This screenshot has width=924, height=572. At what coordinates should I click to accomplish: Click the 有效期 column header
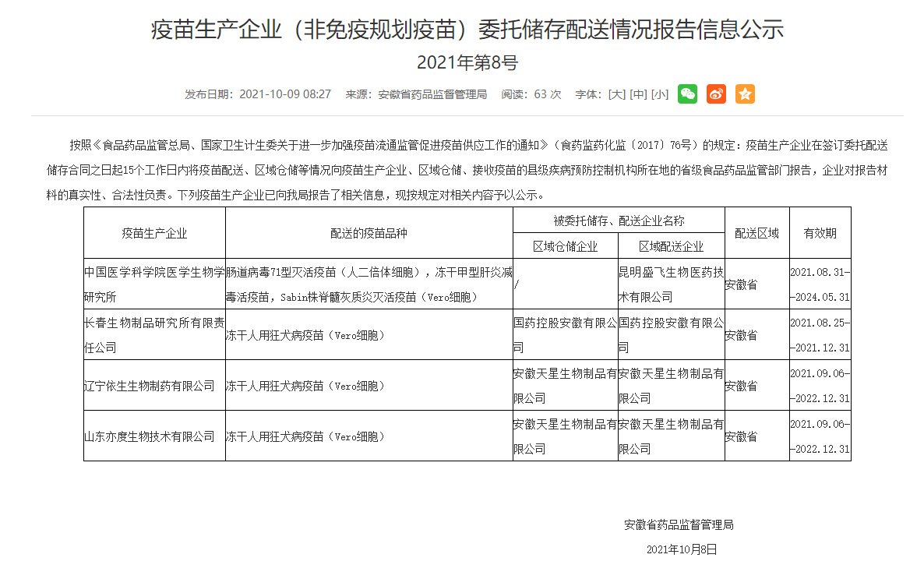(820, 233)
